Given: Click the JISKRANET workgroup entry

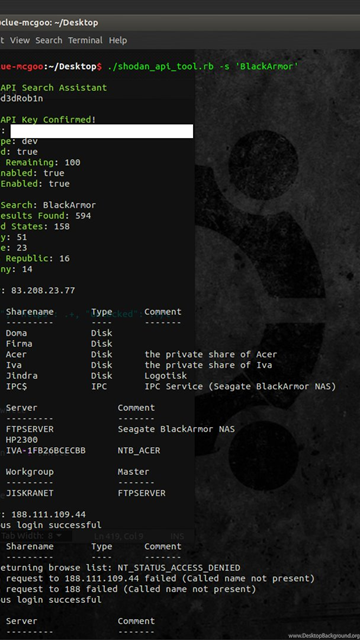Looking at the screenshot, I should tap(29, 493).
